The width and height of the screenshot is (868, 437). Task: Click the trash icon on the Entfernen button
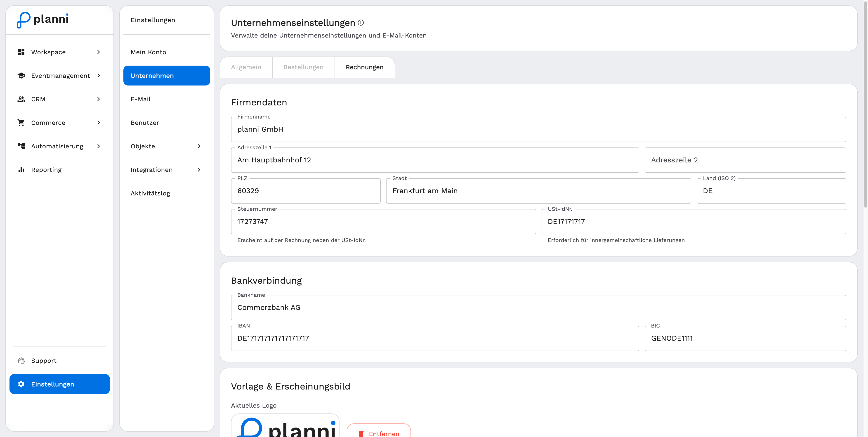pyautogui.click(x=361, y=434)
